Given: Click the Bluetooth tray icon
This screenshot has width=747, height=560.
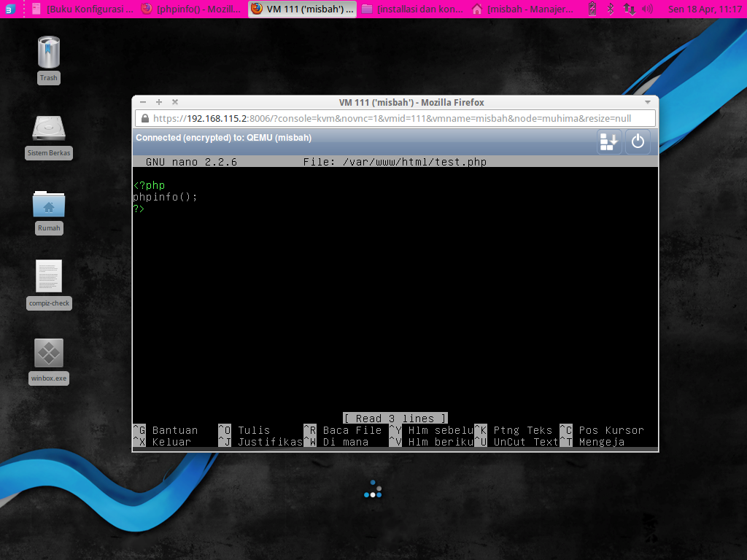Looking at the screenshot, I should point(611,9).
